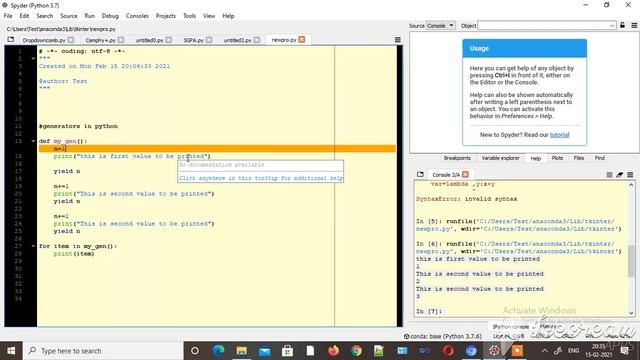Open Cortana circle icon in taskbar
The height and width of the screenshot is (360, 640).
pyautogui.click(x=195, y=351)
